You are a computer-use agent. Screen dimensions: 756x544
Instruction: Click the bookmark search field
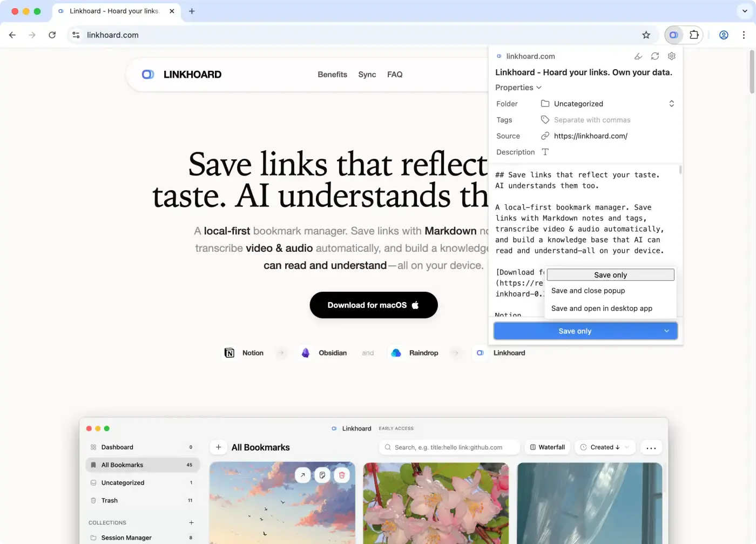coord(449,447)
